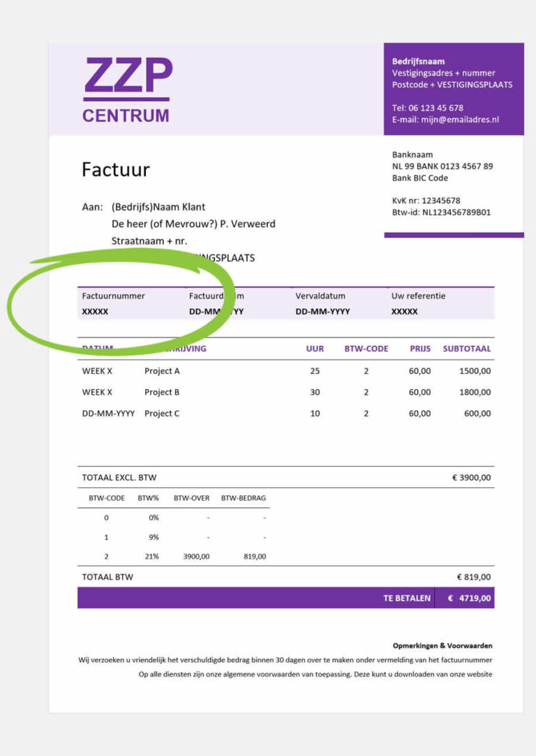The width and height of the screenshot is (536, 756).
Task: Select the KvK nr 12345678 line
Action: (426, 201)
